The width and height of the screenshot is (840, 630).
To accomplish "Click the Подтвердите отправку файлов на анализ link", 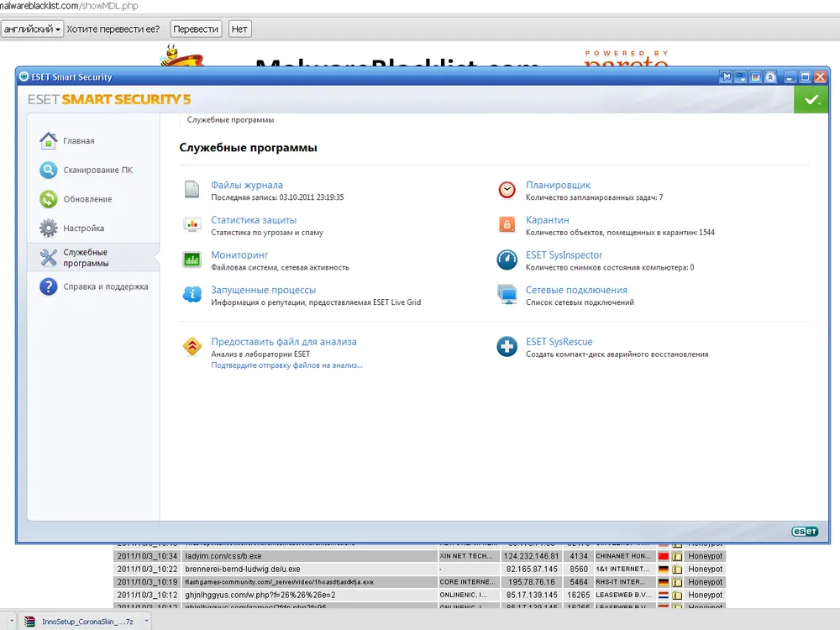I will (x=286, y=365).
